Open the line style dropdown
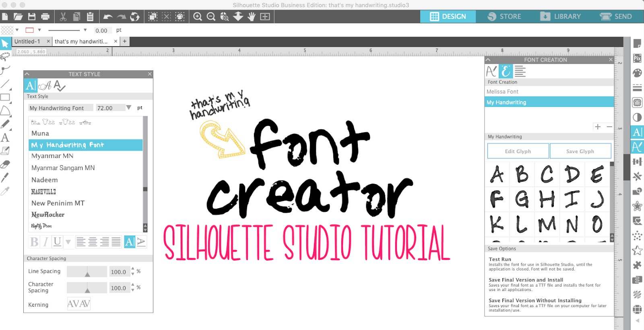Screen dimensions: 644x330 (85, 30)
